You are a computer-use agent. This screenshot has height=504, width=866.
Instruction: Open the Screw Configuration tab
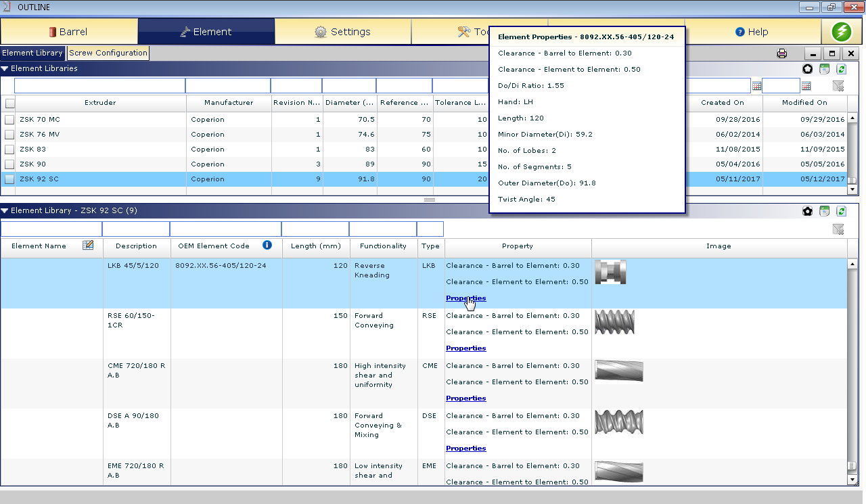108,53
